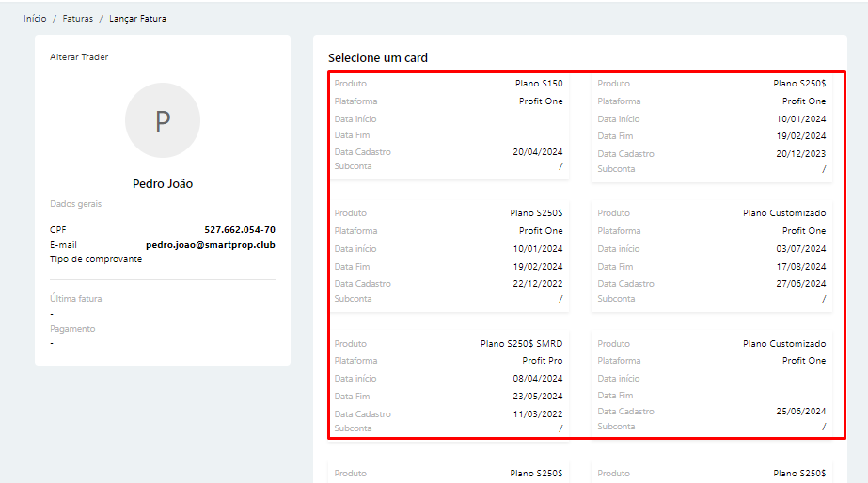
Task: Click the Lançar Fatura breadcrumb
Action: pyautogui.click(x=137, y=19)
